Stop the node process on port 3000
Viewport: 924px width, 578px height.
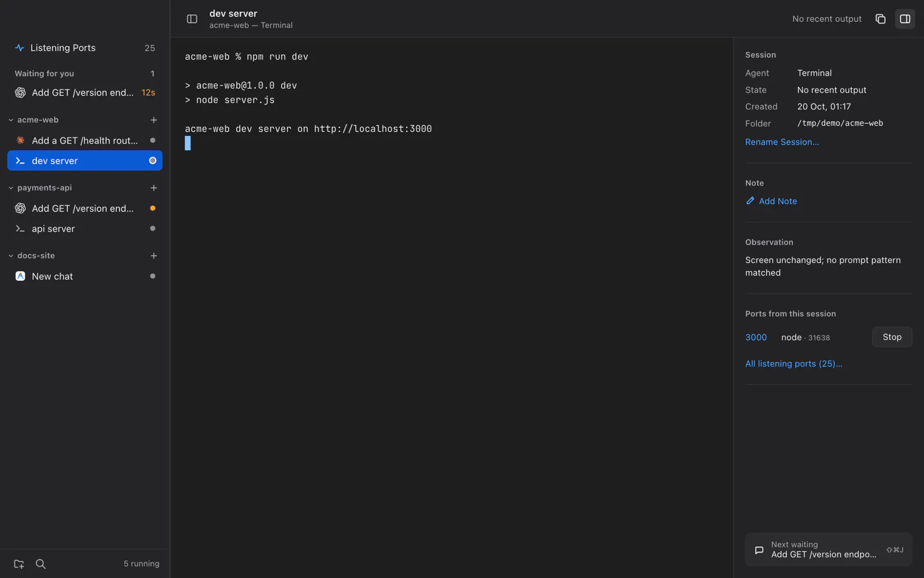click(x=892, y=337)
